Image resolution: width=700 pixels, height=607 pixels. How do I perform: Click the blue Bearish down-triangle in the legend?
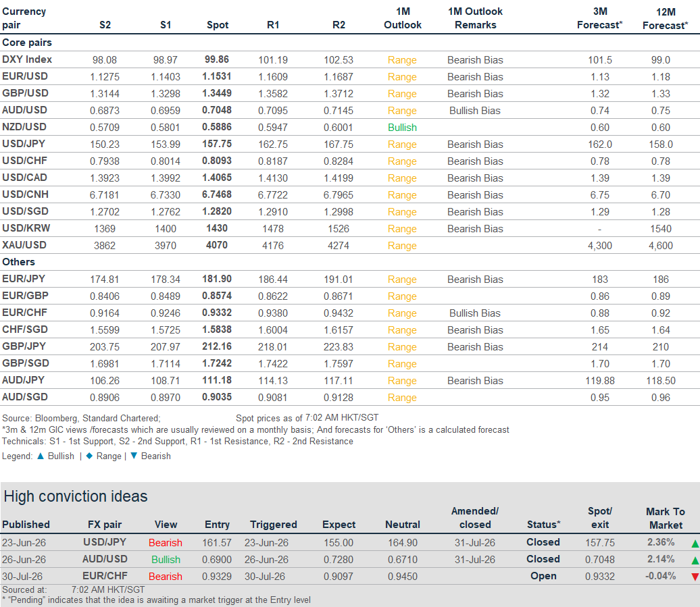[x=134, y=456]
